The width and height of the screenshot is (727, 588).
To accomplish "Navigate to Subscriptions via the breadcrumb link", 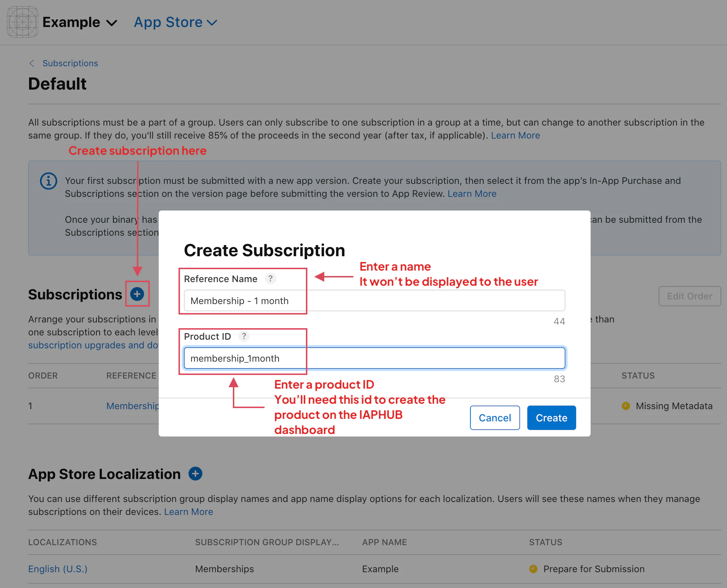I will (x=70, y=63).
